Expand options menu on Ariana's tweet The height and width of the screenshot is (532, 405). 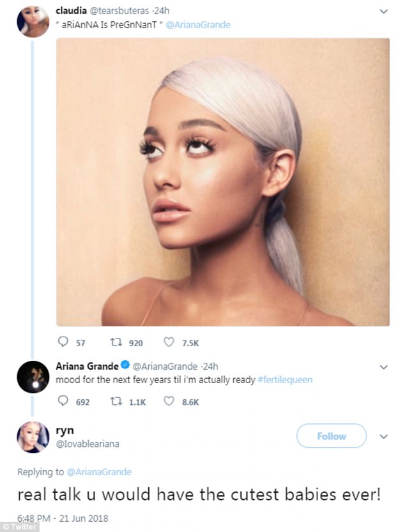point(383,367)
